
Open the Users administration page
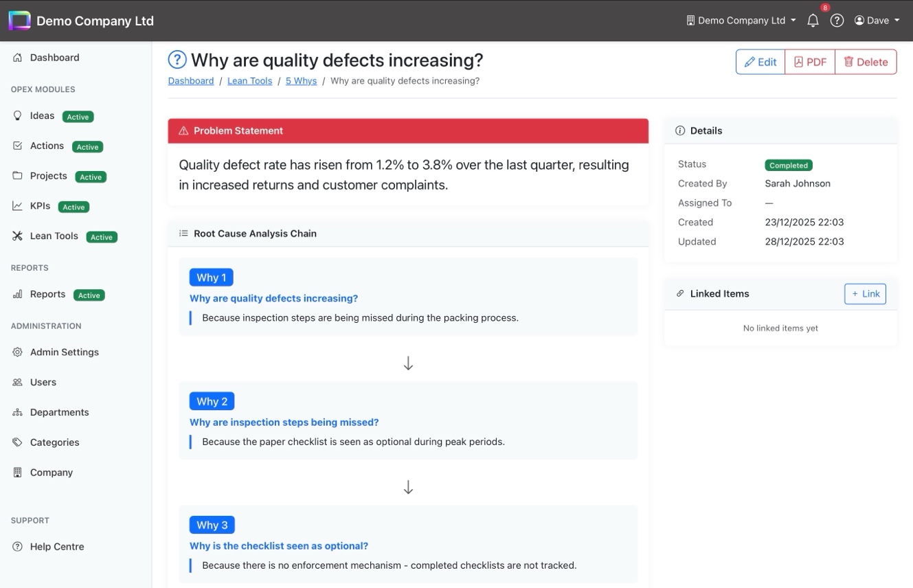tap(43, 383)
